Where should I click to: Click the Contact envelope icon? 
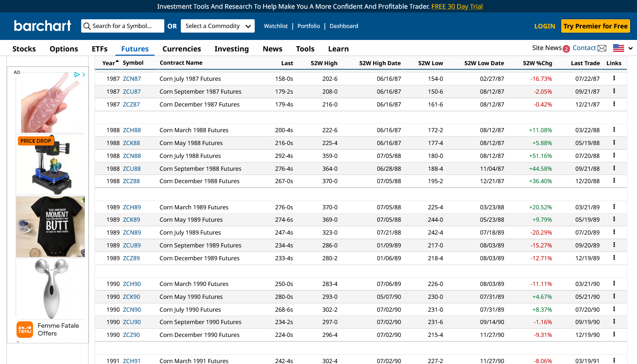point(602,48)
